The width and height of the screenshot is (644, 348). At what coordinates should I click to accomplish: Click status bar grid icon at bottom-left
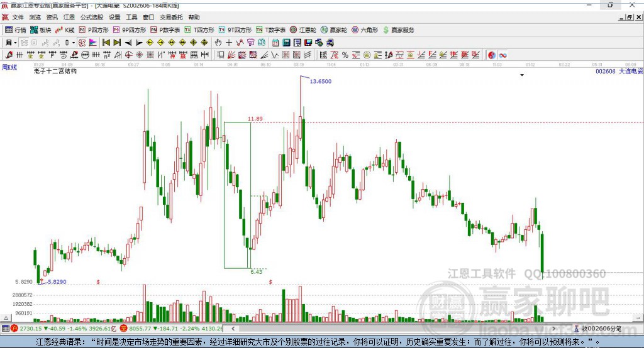[5, 329]
